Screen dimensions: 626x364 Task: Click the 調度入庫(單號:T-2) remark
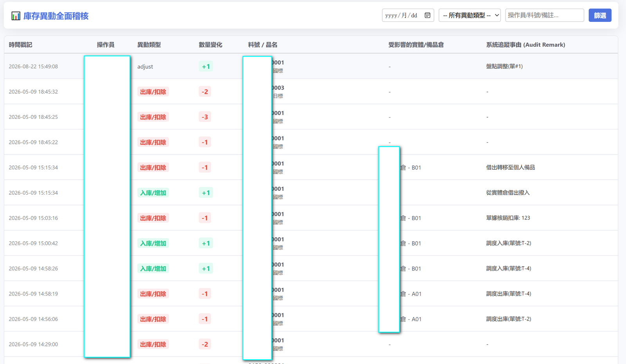(509, 243)
